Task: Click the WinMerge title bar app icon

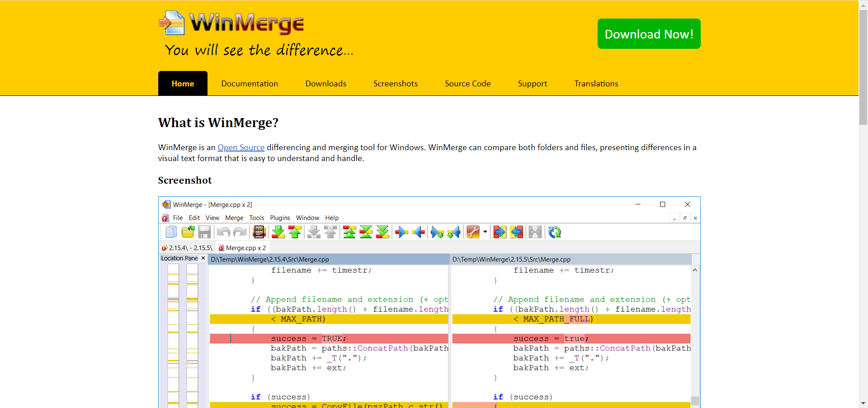Action: (167, 204)
